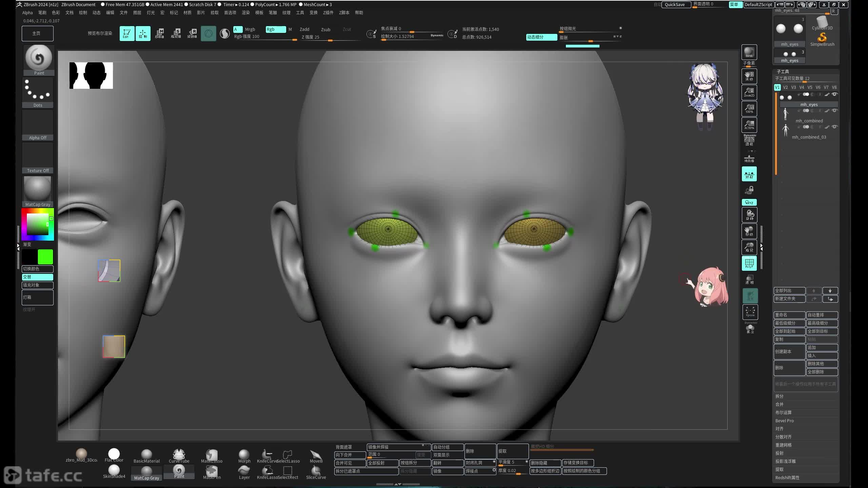The image size is (868, 488).
Task: Expand the 拆分 split section
Action: (x=779, y=396)
